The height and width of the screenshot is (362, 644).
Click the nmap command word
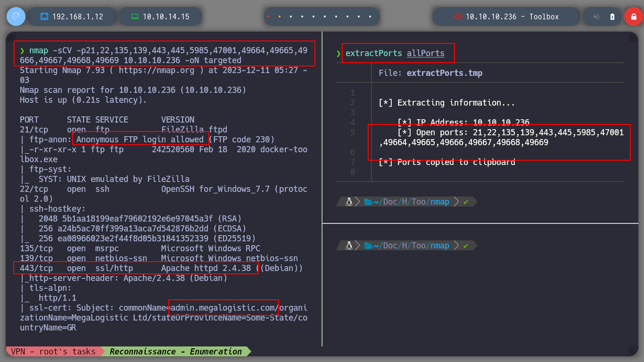39,50
